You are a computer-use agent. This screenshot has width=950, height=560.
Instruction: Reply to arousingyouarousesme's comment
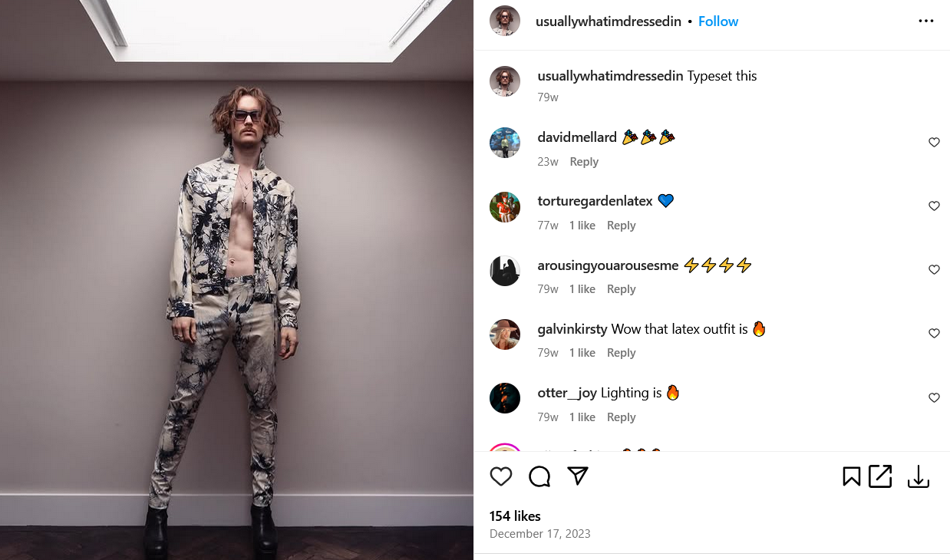click(621, 289)
